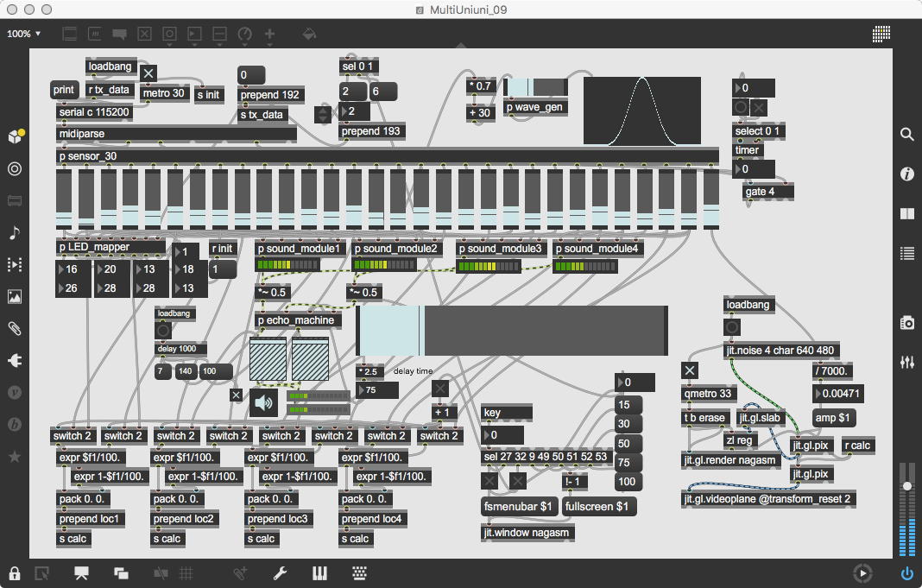922x588 pixels.
Task: Show the Inspector info icon
Action: pyautogui.click(x=906, y=174)
